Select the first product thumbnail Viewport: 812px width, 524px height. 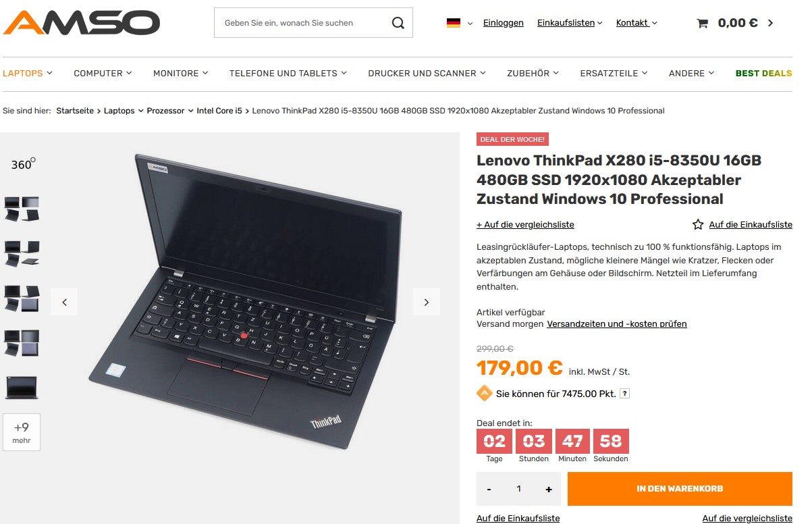pyautogui.click(x=22, y=209)
